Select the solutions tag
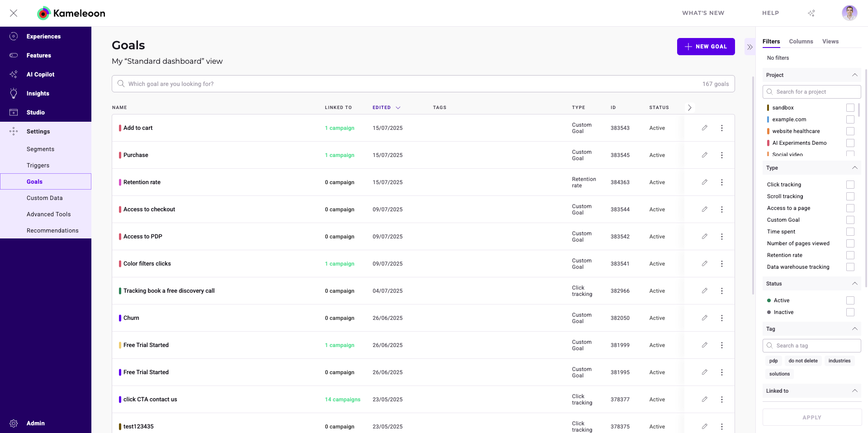This screenshot has height=433, width=868. 779,374
